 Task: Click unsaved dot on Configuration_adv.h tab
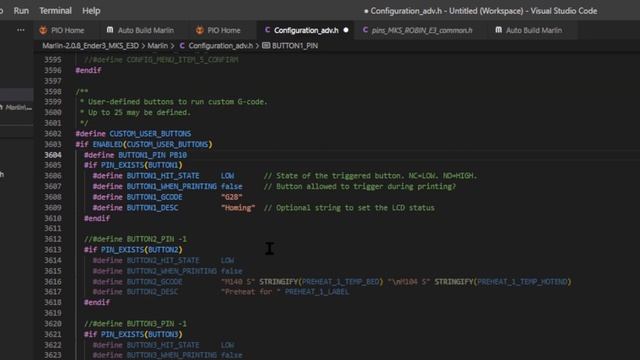[x=346, y=30]
